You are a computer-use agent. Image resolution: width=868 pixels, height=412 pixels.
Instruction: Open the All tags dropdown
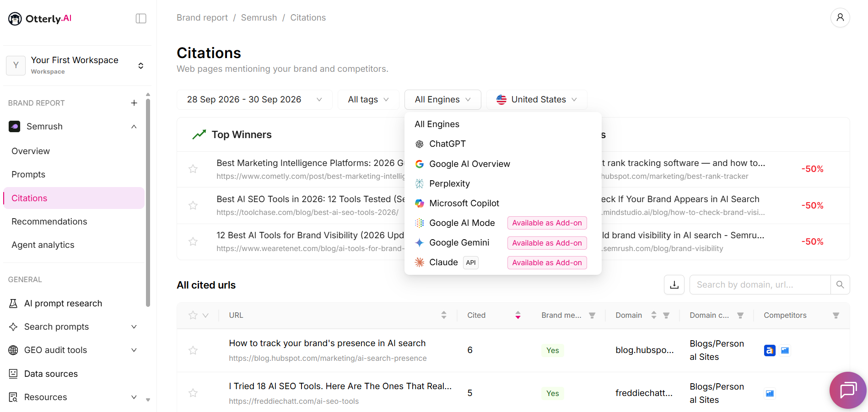tap(368, 100)
